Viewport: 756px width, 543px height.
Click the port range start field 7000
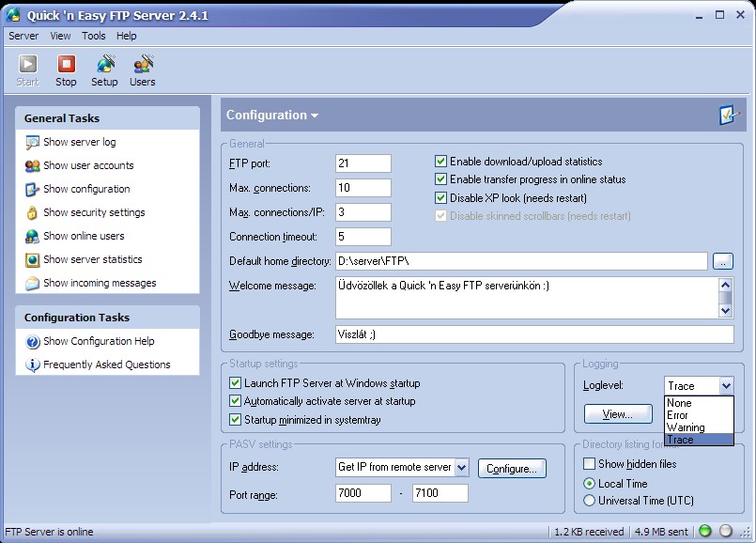pyautogui.click(x=363, y=493)
